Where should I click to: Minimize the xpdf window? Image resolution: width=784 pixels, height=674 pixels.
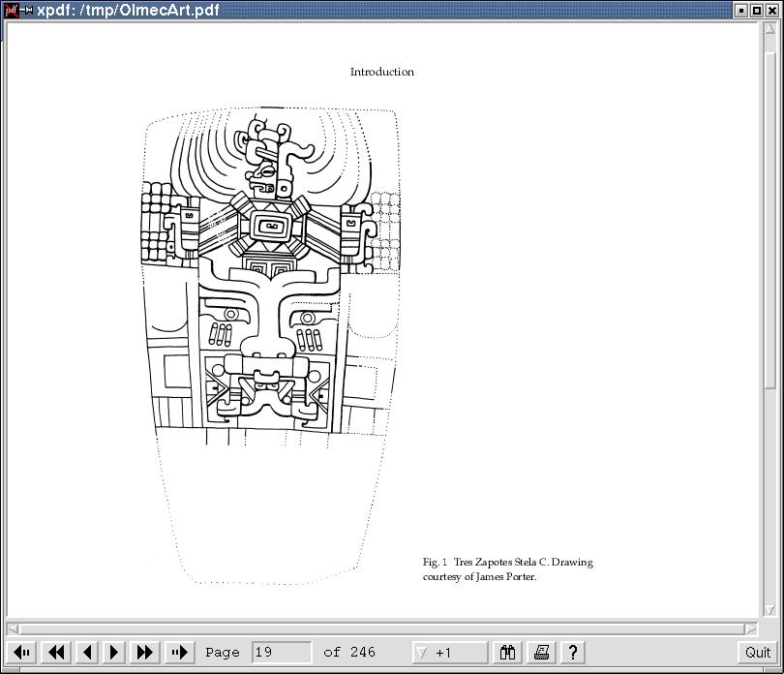click(741, 10)
